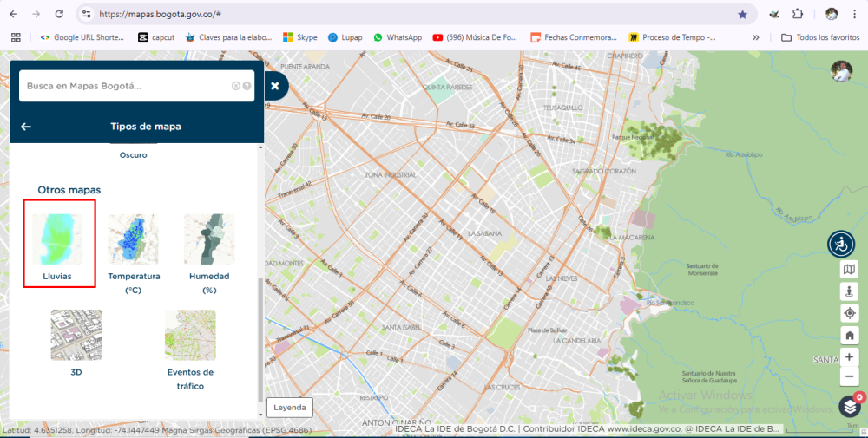
Task: Center map on my location
Action: pos(849,313)
